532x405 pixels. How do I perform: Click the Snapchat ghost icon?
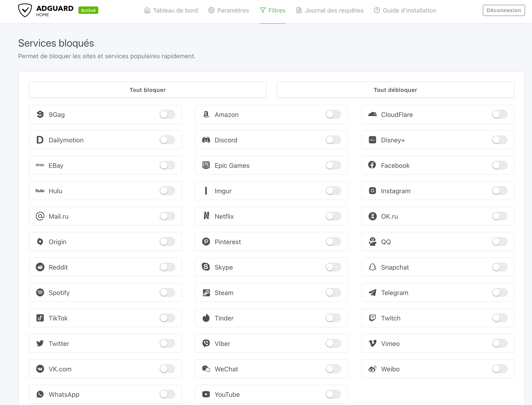tap(372, 267)
